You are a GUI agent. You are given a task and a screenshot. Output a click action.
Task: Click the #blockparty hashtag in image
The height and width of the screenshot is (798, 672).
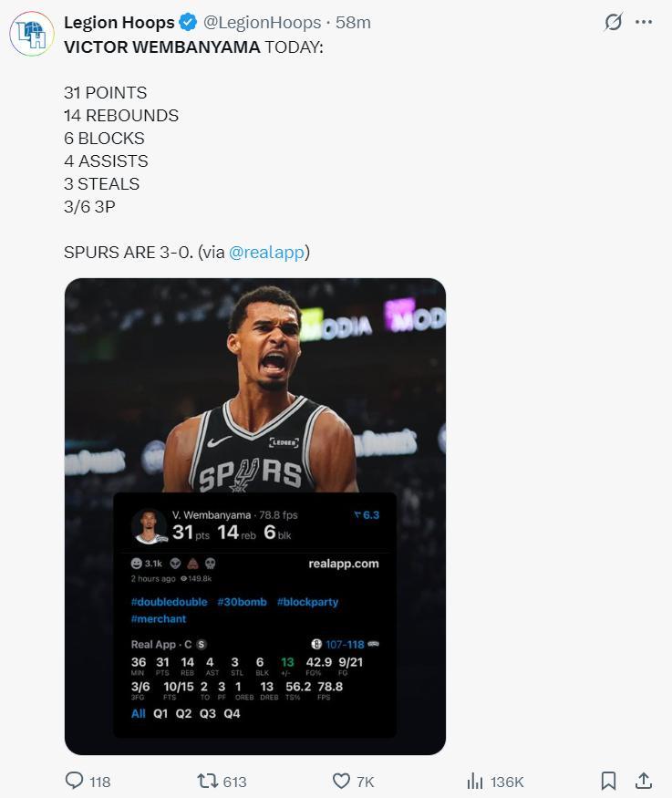[308, 602]
